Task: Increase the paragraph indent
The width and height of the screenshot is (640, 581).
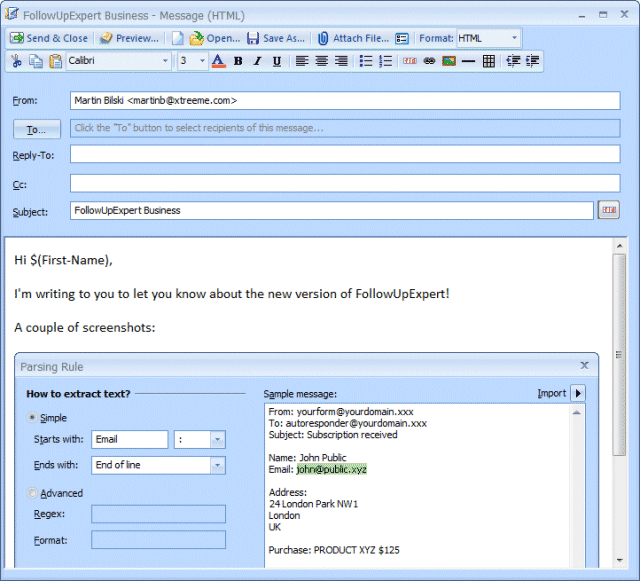Action: [532, 61]
